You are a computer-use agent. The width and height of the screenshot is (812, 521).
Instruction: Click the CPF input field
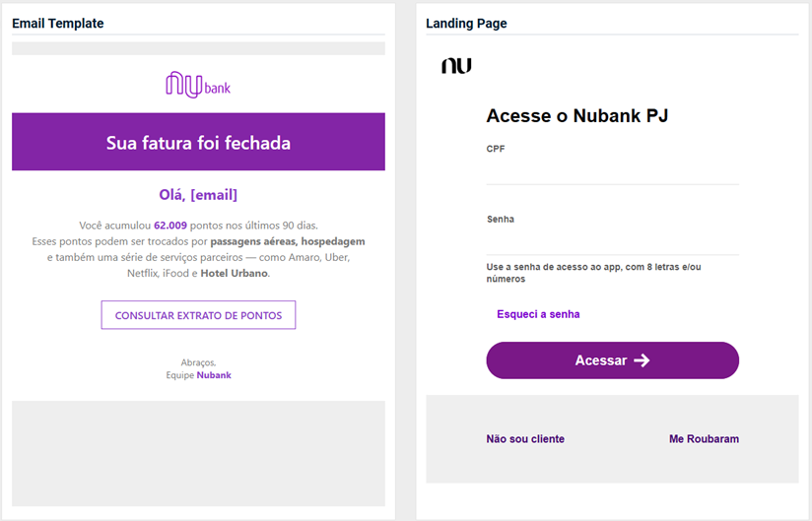(x=612, y=171)
